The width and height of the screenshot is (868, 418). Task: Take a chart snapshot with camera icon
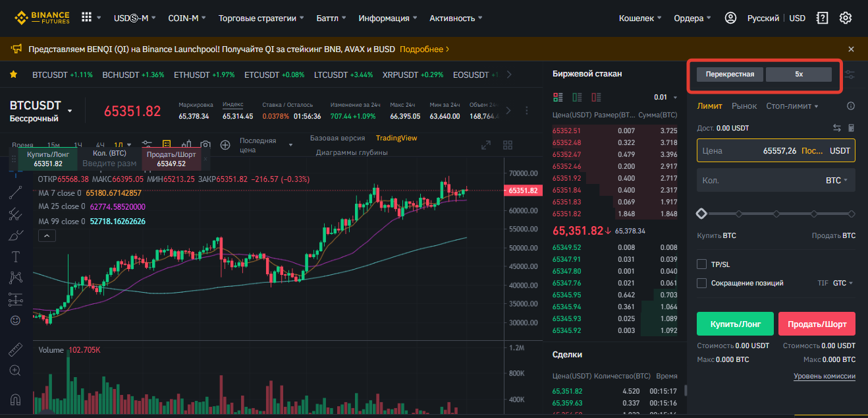[x=205, y=144]
